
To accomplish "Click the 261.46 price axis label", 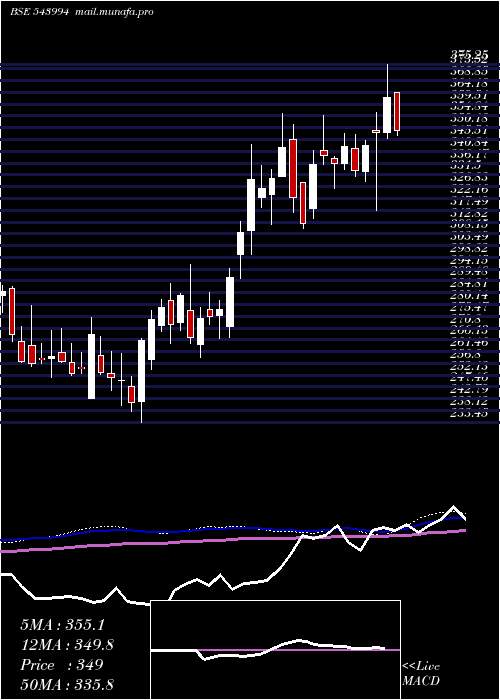I will (x=468, y=343).
